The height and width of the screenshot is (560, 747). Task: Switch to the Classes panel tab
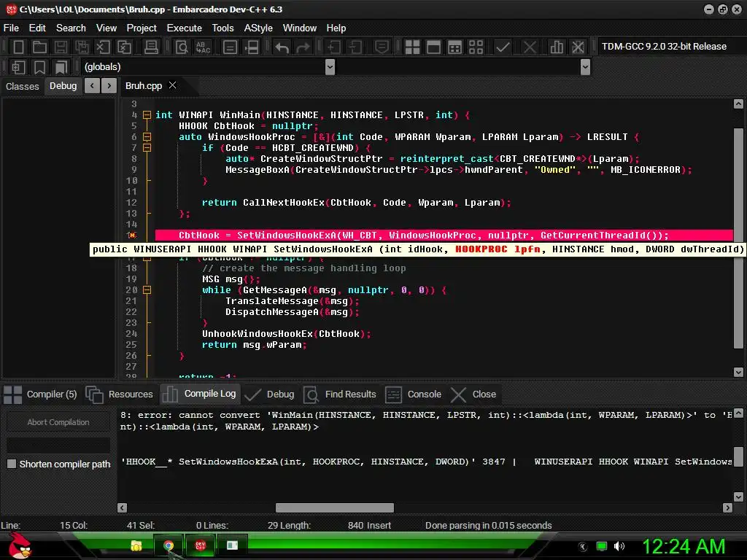(23, 86)
